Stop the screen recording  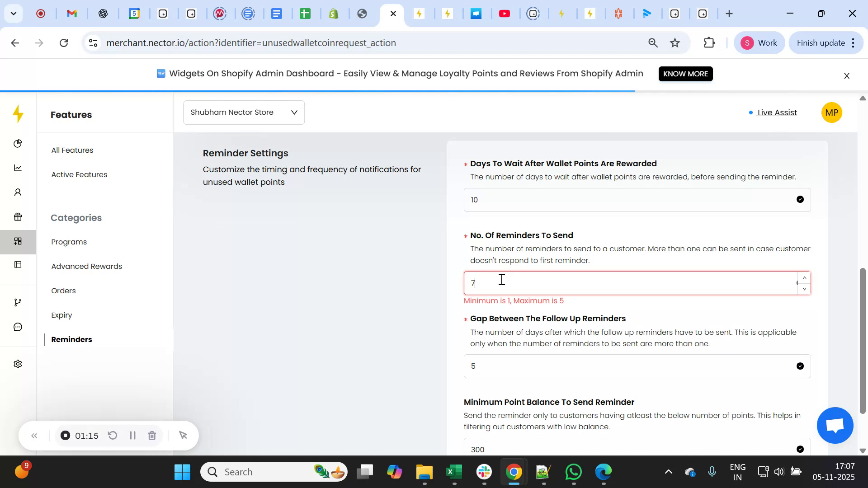(65, 436)
